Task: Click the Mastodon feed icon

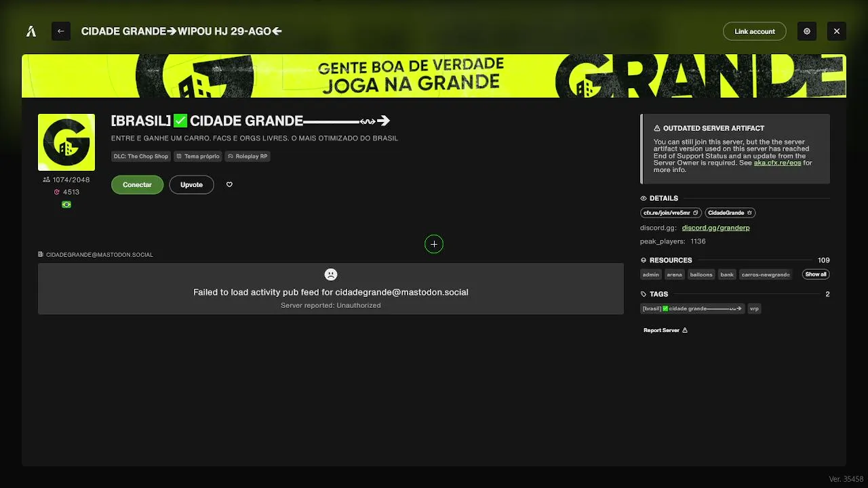Action: (x=41, y=255)
